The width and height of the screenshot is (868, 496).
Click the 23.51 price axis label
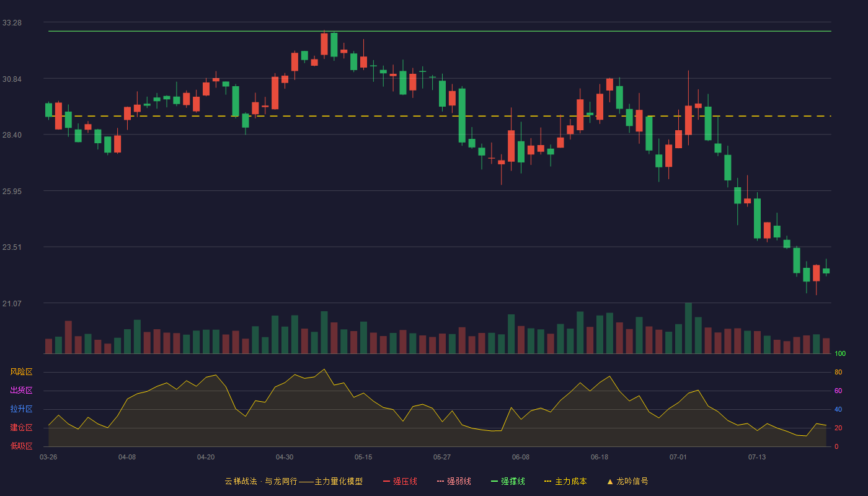12,247
